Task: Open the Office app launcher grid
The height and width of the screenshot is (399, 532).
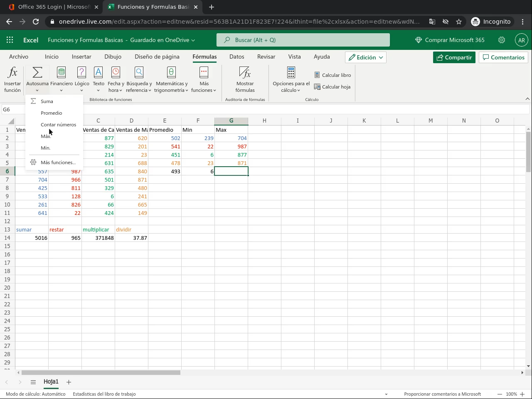Action: (x=10, y=40)
